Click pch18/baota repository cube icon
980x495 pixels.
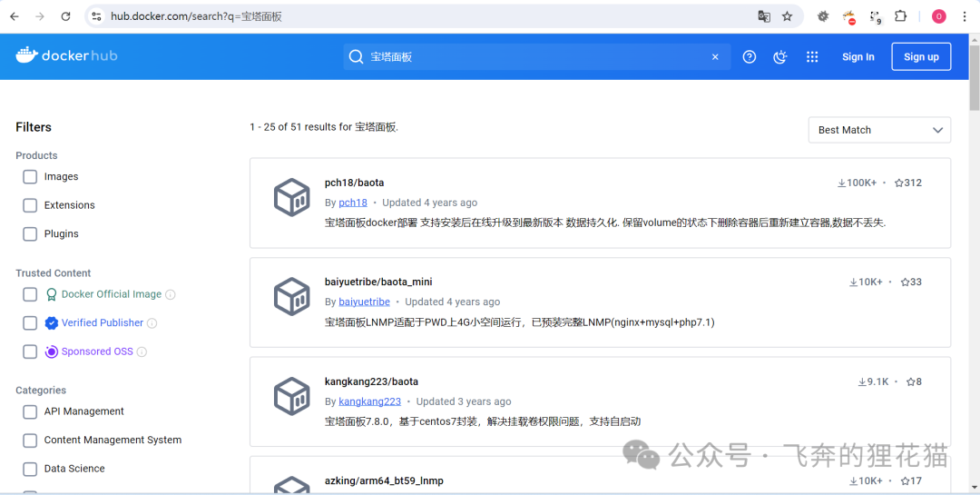pos(292,198)
